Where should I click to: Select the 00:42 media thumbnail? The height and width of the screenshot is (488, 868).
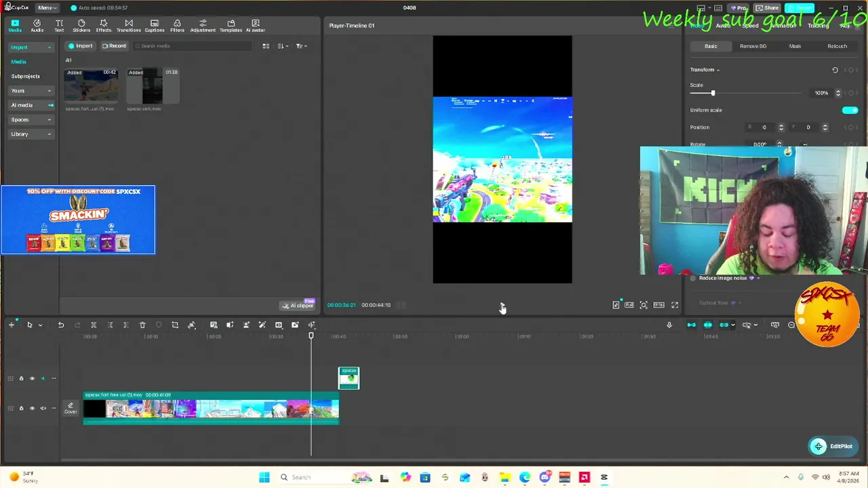(91, 85)
